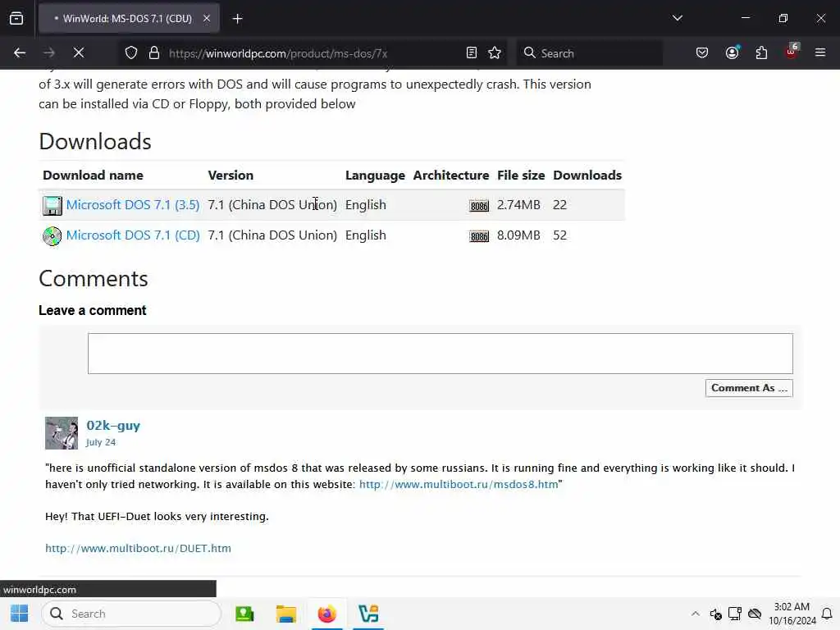The height and width of the screenshot is (630, 840).
Task: Open Microsoft DOS 7.1 (CD) download link
Action: click(x=133, y=235)
